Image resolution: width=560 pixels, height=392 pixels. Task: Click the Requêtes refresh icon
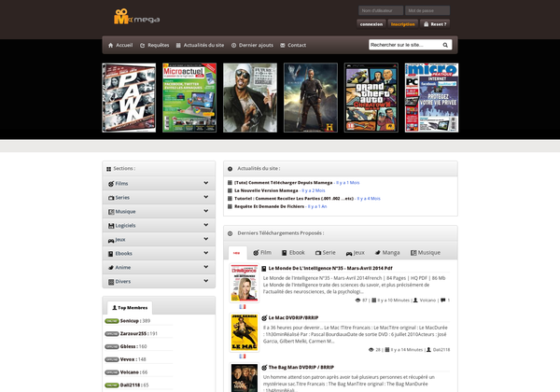pos(142,46)
